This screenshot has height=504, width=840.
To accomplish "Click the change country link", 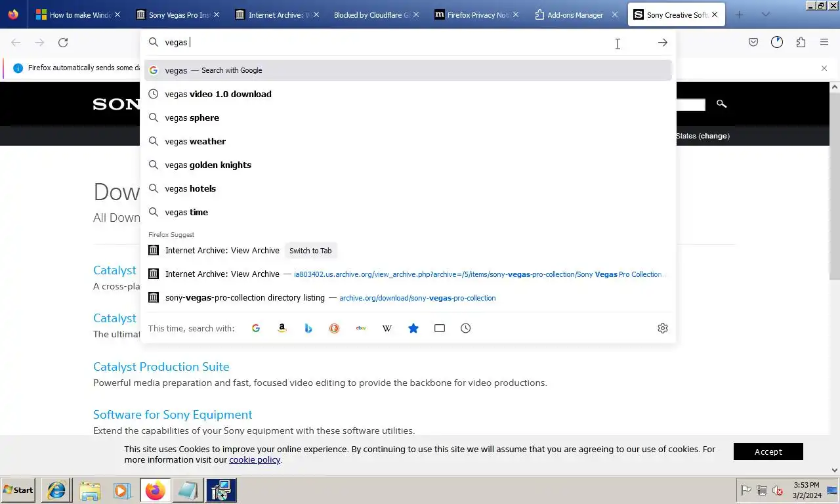I will [x=714, y=136].
